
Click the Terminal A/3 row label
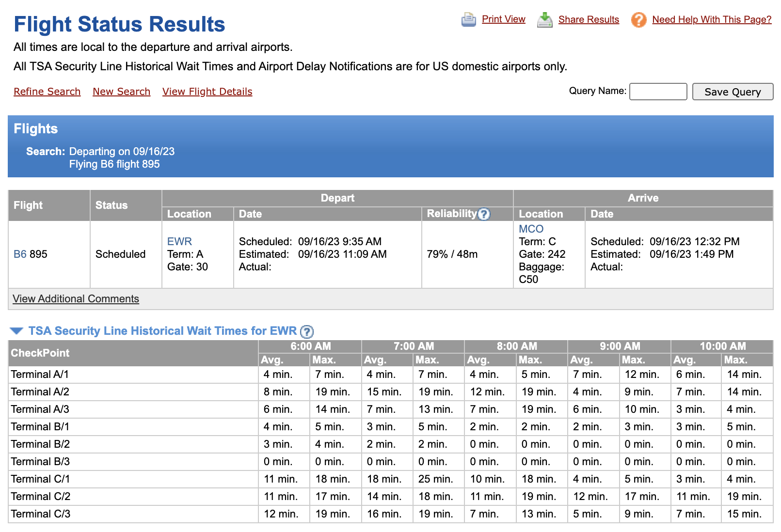tap(40, 409)
